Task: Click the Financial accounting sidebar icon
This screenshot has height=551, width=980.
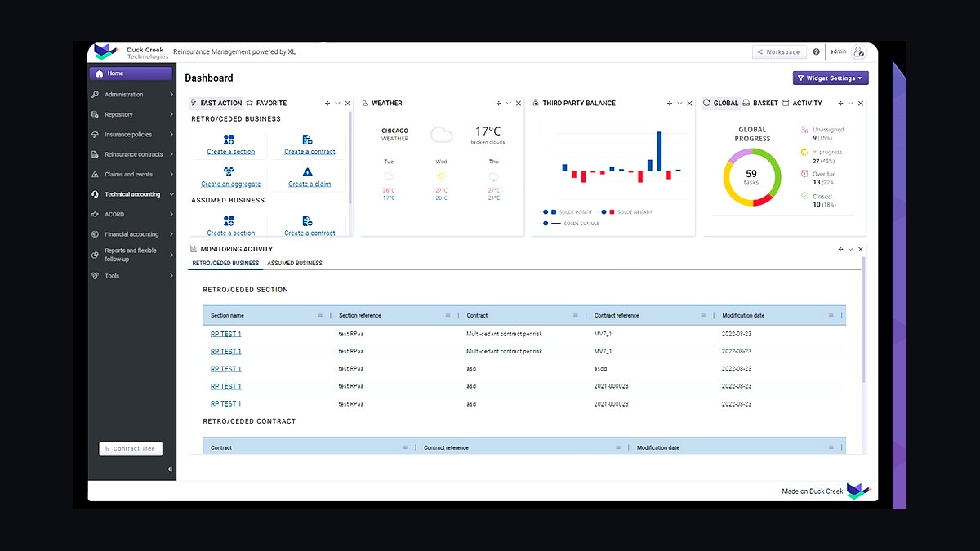Action: point(96,234)
